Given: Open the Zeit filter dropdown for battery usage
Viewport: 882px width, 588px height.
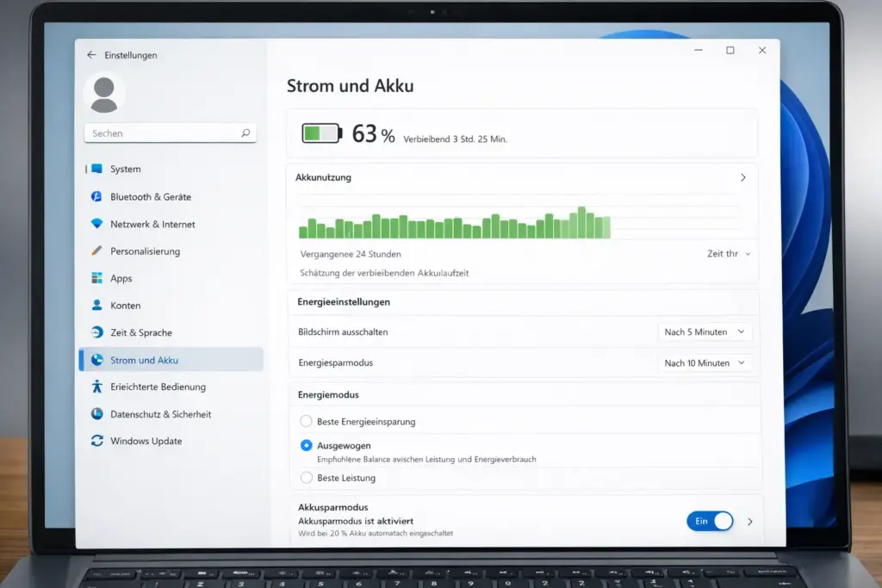Looking at the screenshot, I should [x=729, y=254].
